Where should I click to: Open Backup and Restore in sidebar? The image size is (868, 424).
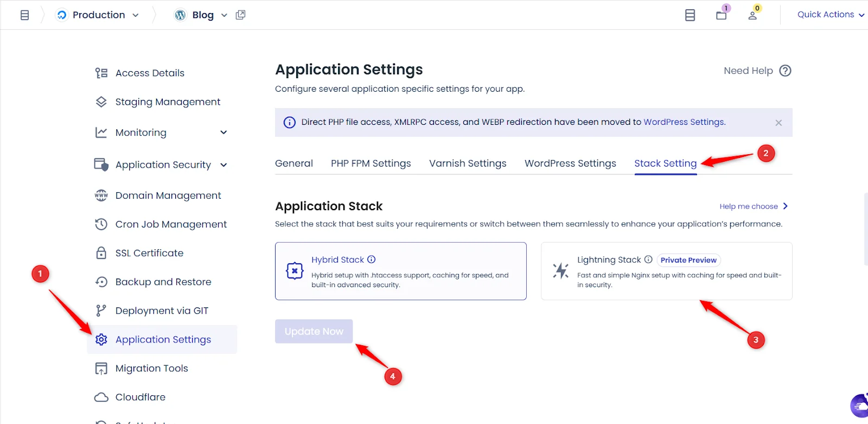[163, 282]
